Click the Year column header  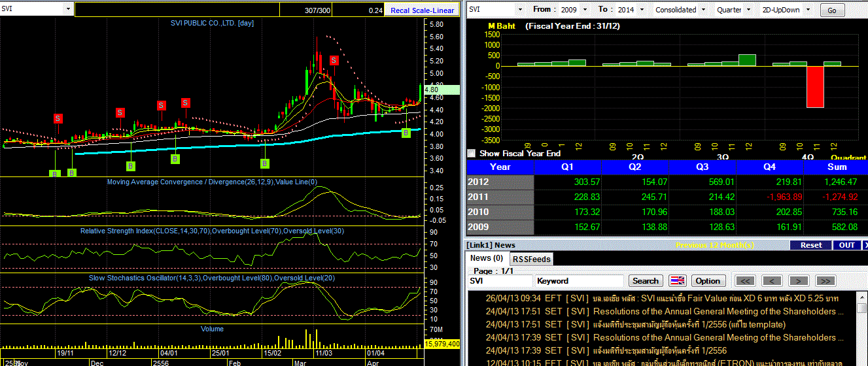point(500,167)
